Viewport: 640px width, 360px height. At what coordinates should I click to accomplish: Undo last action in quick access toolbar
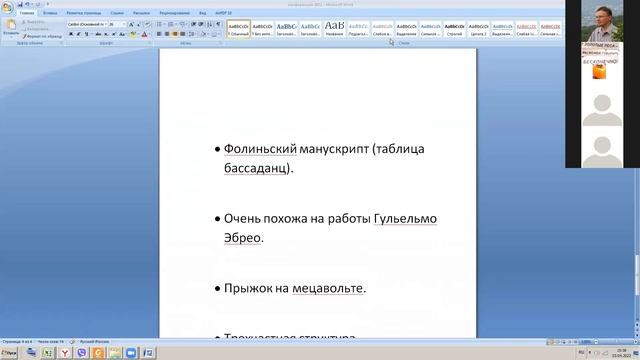click(27, 4)
